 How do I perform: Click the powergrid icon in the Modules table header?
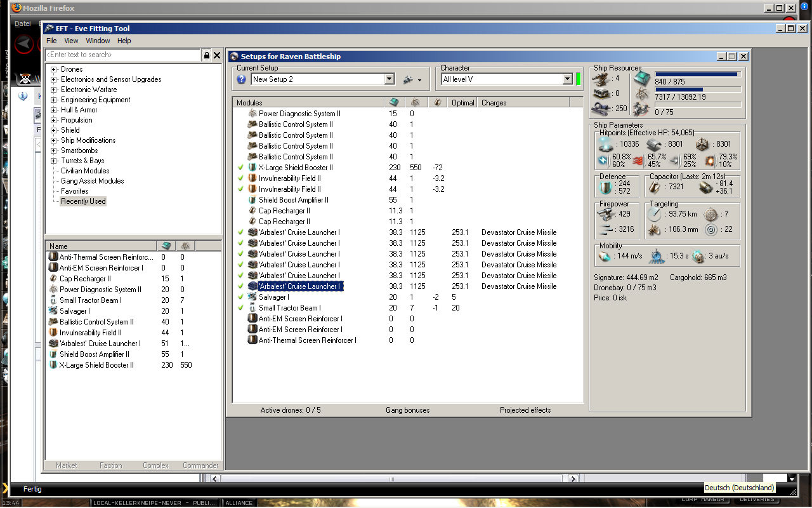coord(415,102)
